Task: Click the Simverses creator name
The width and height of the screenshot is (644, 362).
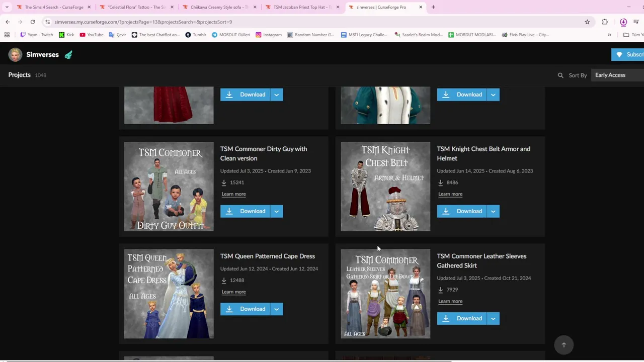Action: (x=42, y=55)
